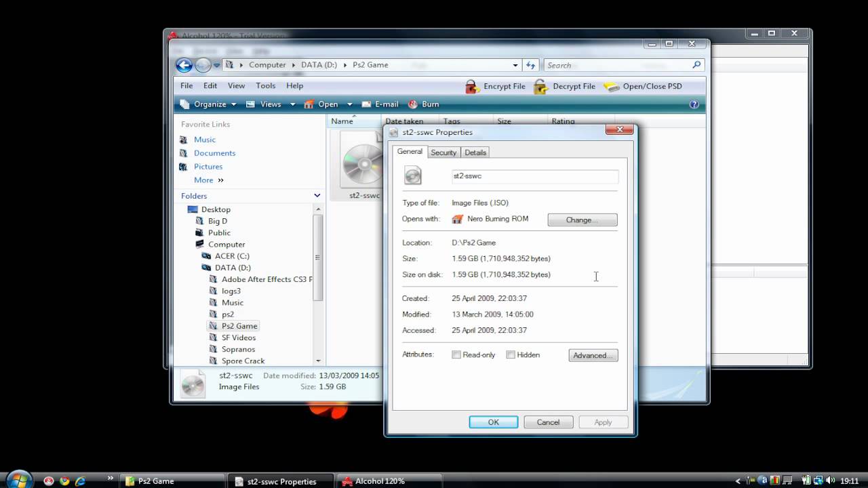Launch Internet Explorer from Quick Launch

[80, 481]
